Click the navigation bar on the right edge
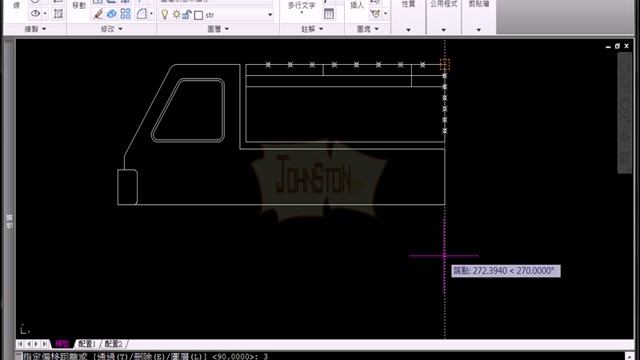 coord(625,113)
